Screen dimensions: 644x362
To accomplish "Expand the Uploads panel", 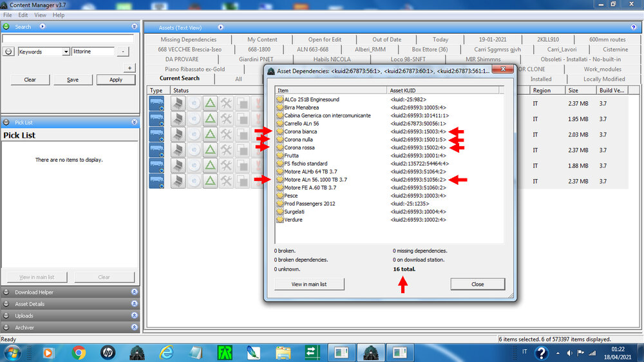I will pyautogui.click(x=135, y=316).
